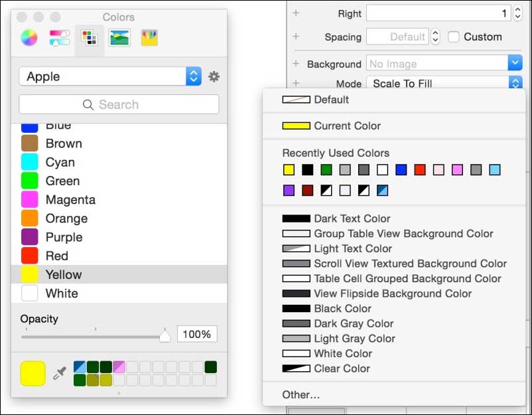Select the pencils (crayons) picker tab

pyautogui.click(x=149, y=38)
